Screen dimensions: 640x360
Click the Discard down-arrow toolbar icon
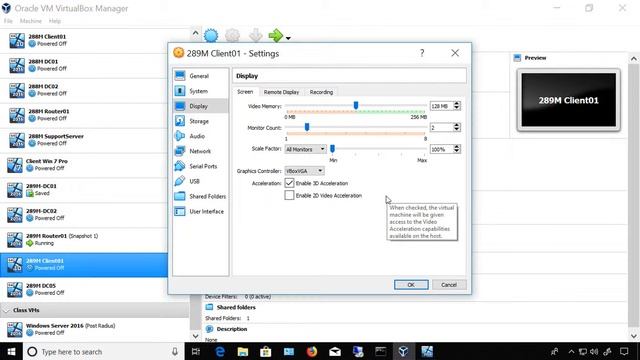click(x=256, y=36)
